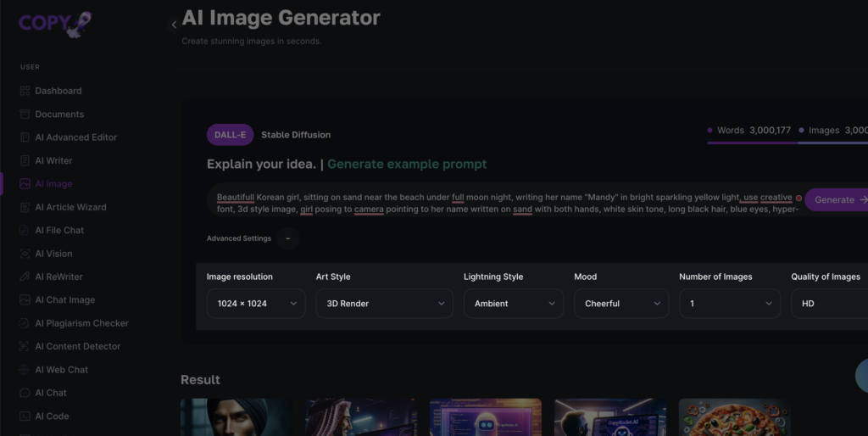Click the Dashboard icon in sidebar
Screen dimensions: 868x436
25,91
